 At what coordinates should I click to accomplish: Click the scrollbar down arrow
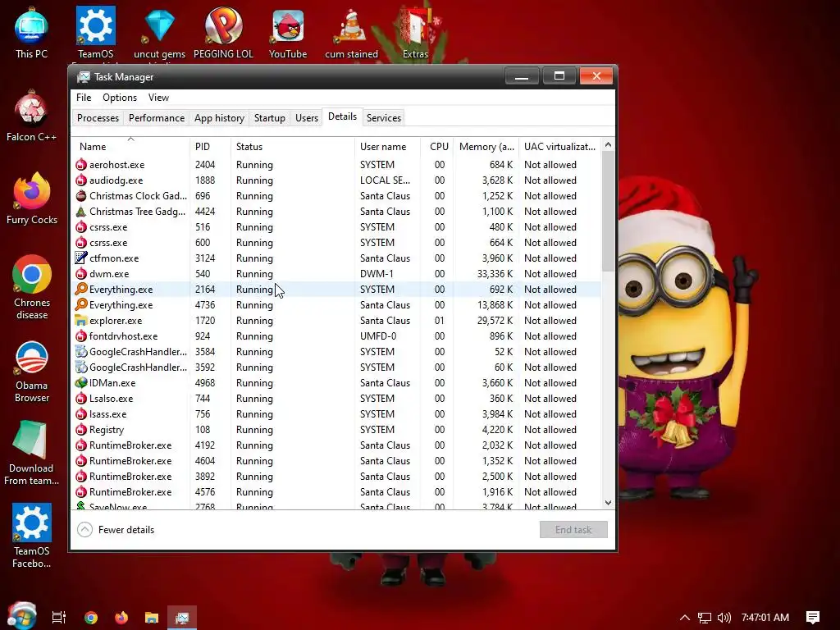608,503
